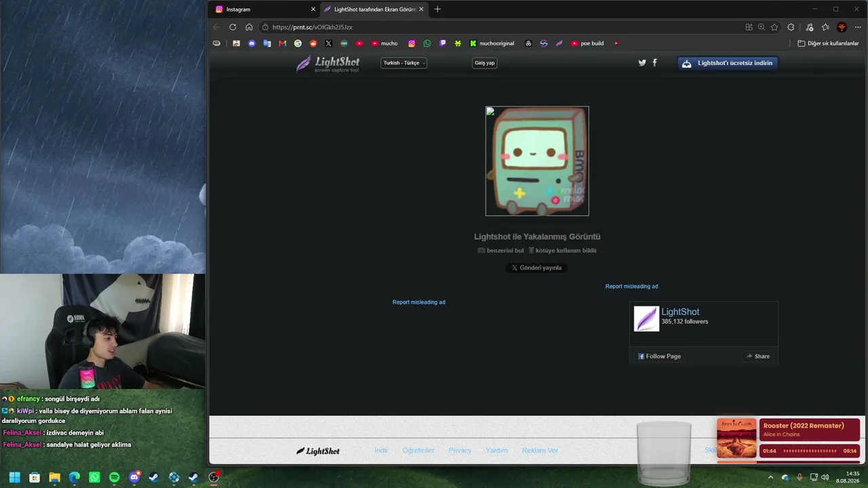Viewport: 868px width, 488px height.
Task: Open File Explorer from the taskbar
Action: [x=54, y=477]
